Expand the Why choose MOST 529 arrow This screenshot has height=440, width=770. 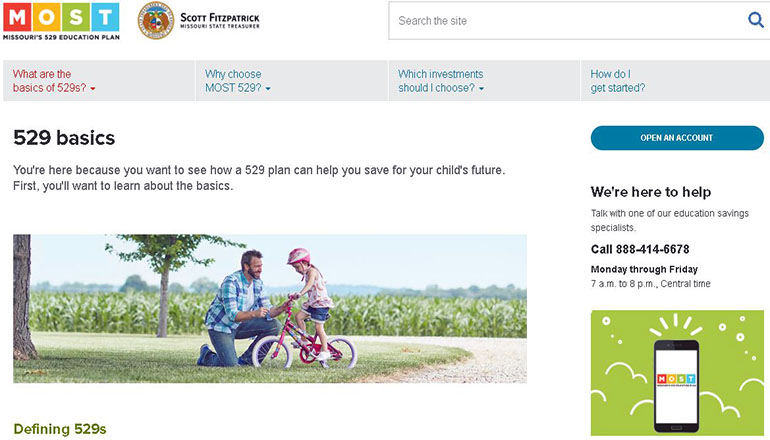pyautogui.click(x=268, y=89)
